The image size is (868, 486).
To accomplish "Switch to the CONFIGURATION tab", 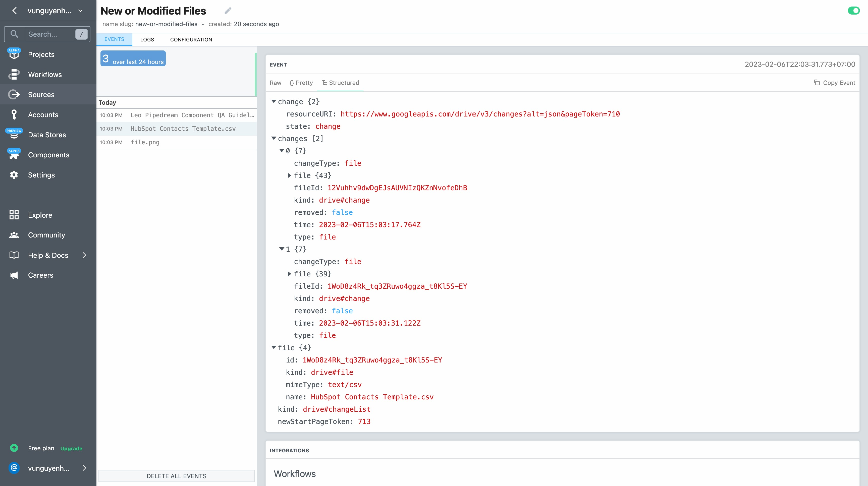I will click(x=191, y=39).
